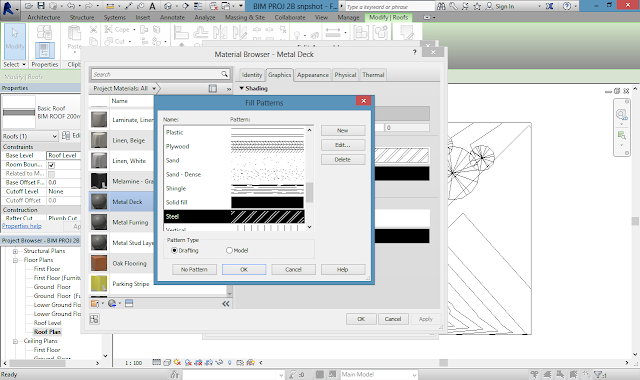Switch to the Appearance tab
This screenshot has height=380, width=640.
[313, 75]
